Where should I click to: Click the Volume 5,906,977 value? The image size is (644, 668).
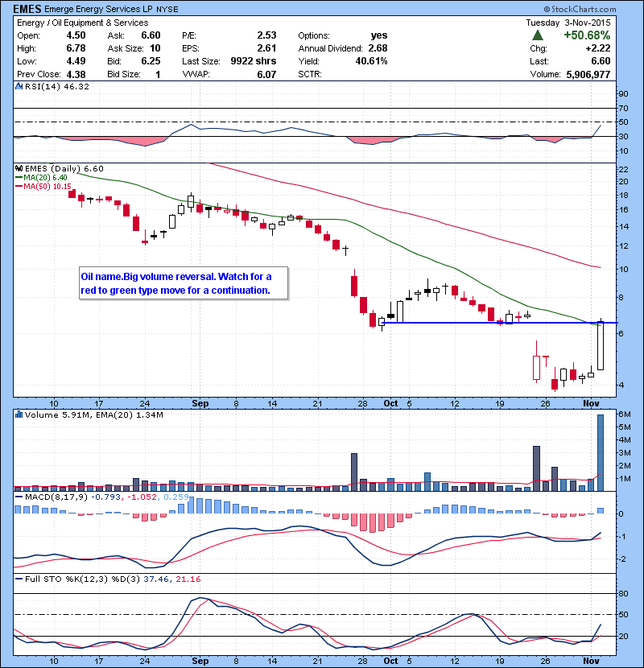point(588,75)
